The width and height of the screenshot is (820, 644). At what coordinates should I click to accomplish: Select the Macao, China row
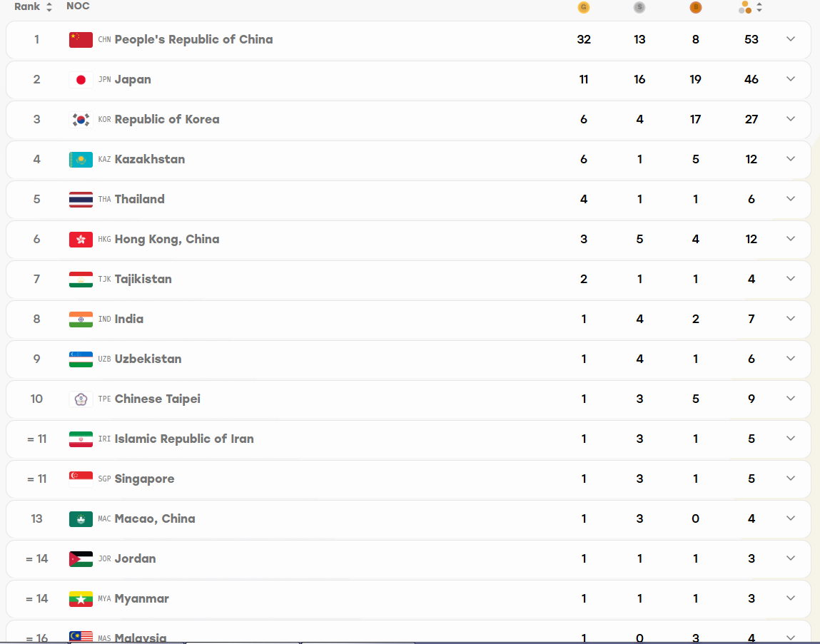click(408, 519)
